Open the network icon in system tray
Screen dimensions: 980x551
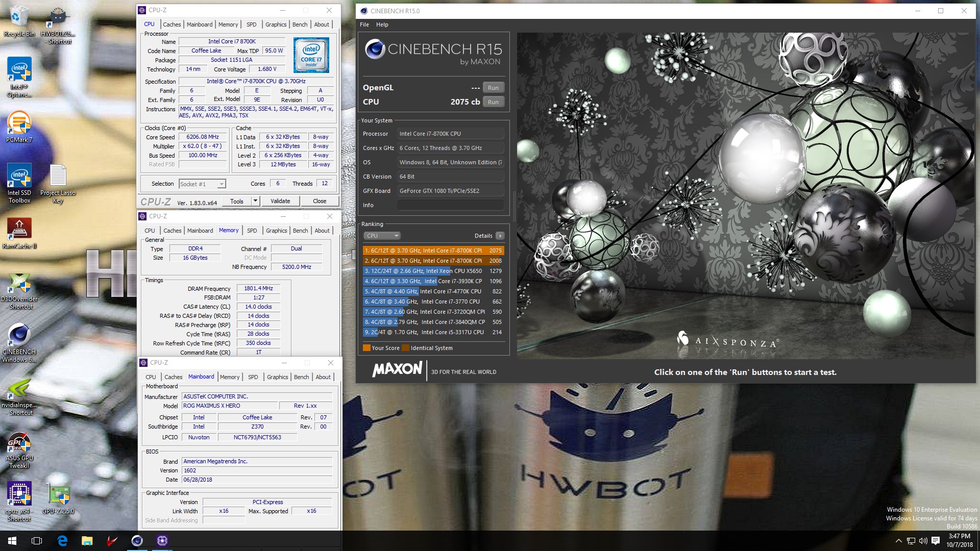click(x=911, y=541)
